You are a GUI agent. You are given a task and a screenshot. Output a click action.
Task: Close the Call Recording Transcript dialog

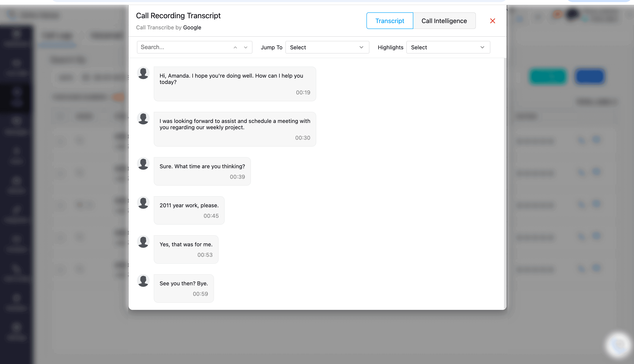point(492,21)
